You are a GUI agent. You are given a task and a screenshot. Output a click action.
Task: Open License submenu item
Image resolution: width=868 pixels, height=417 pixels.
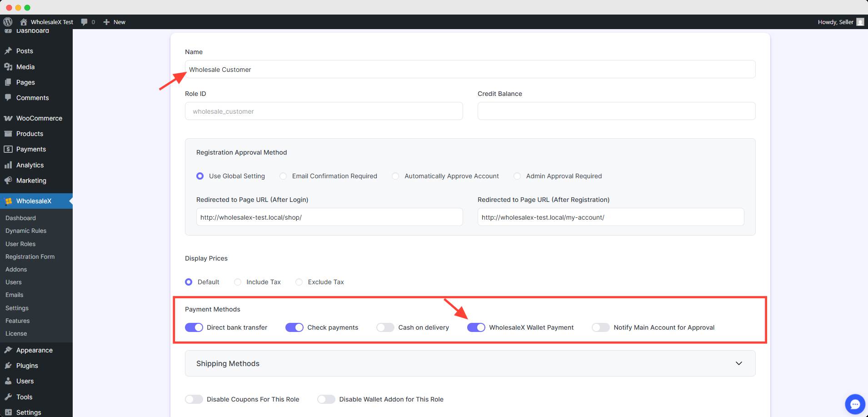click(x=16, y=334)
